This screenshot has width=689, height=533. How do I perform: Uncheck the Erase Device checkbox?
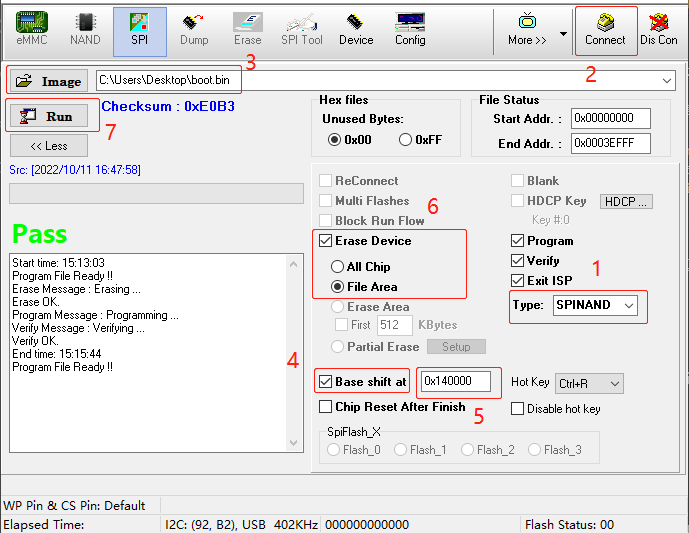pyautogui.click(x=326, y=241)
